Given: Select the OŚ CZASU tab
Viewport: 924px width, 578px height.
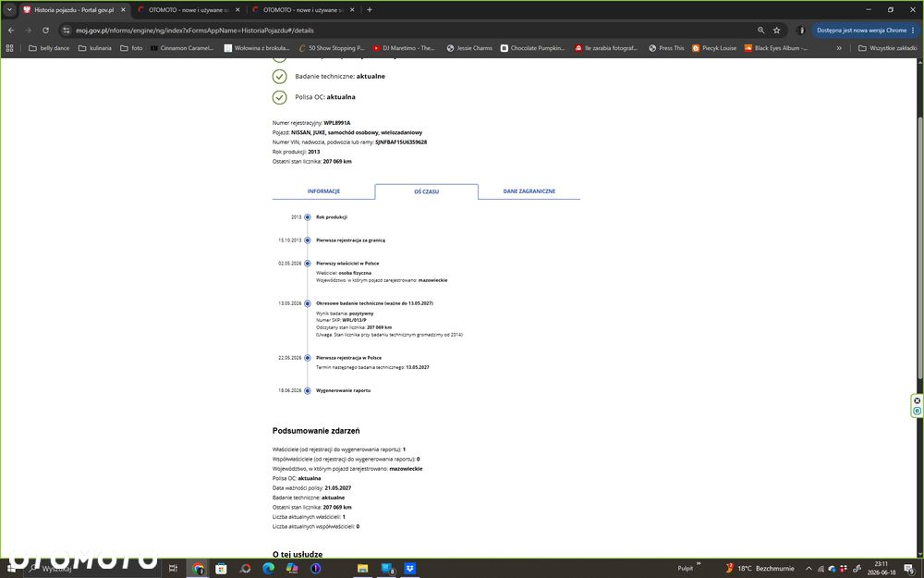Looking at the screenshot, I should click(x=426, y=191).
